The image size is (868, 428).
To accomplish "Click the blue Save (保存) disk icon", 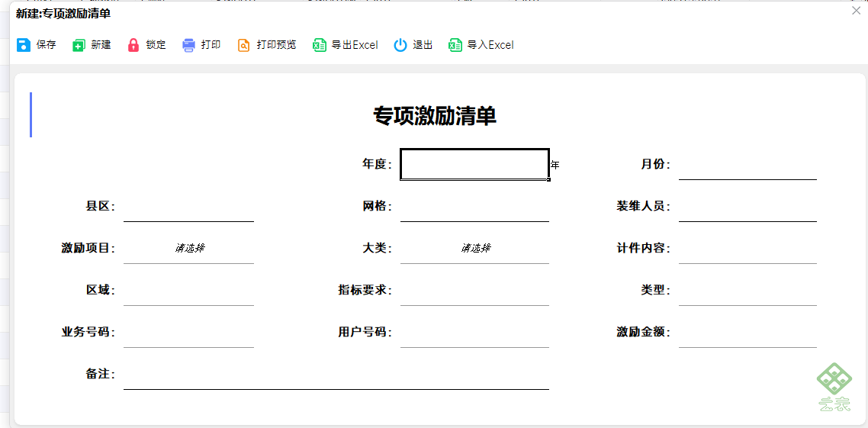I will [x=24, y=45].
